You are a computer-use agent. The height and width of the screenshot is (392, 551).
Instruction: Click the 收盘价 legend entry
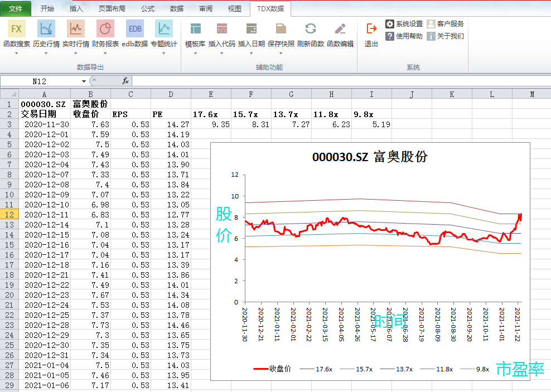click(272, 369)
